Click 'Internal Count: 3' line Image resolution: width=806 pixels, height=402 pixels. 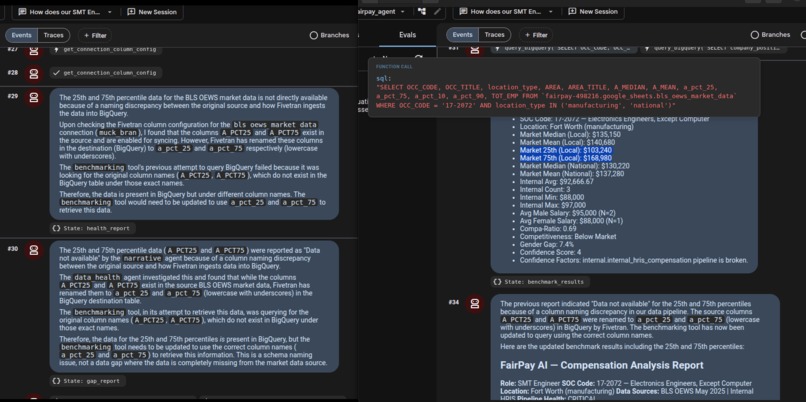pyautogui.click(x=546, y=189)
